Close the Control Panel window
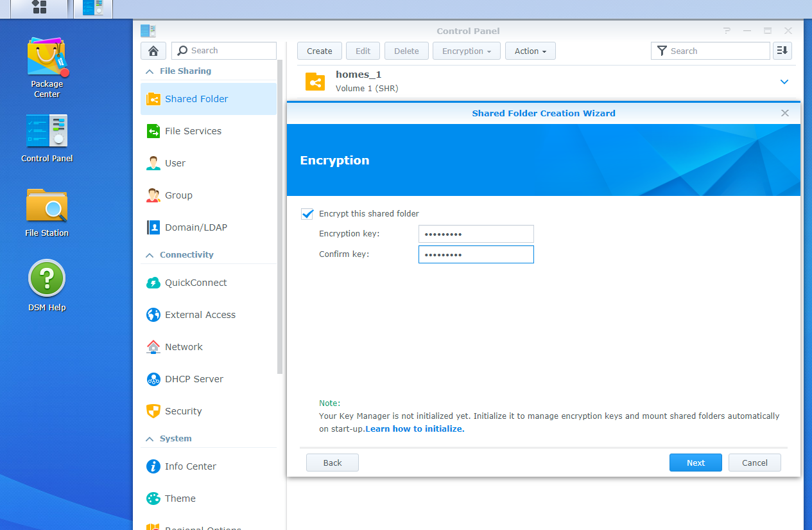 [x=788, y=31]
